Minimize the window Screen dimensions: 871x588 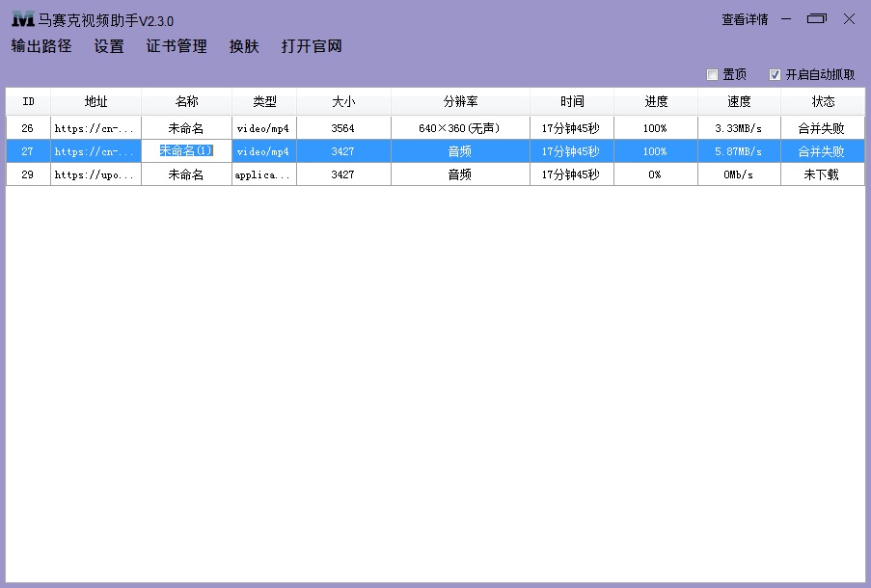click(x=786, y=19)
